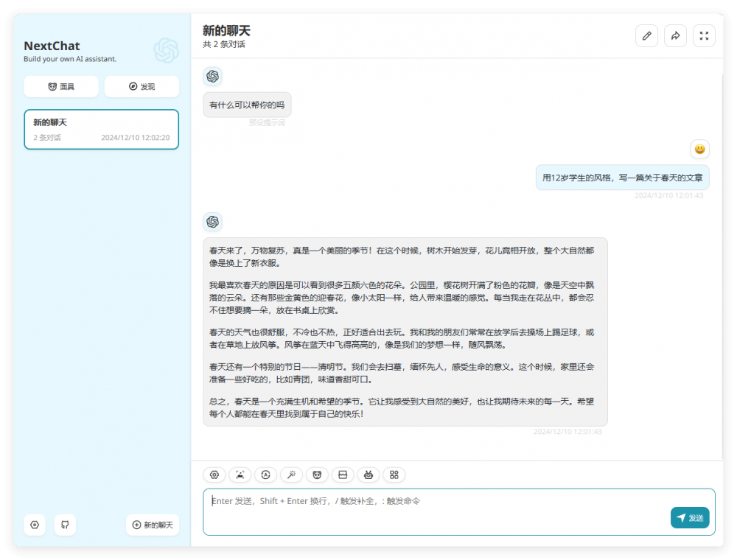Open plugins with the four-squares grid icon
737x560 pixels.
394,475
